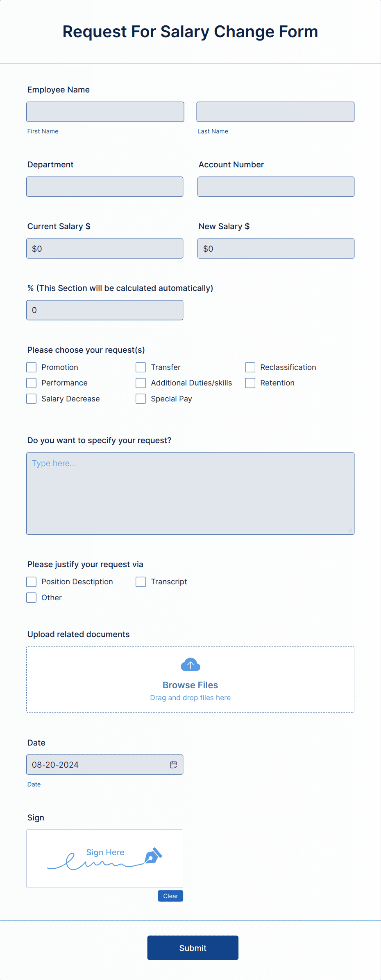381x980 pixels.
Task: Enable the Other justification checkbox
Action: pyautogui.click(x=31, y=597)
